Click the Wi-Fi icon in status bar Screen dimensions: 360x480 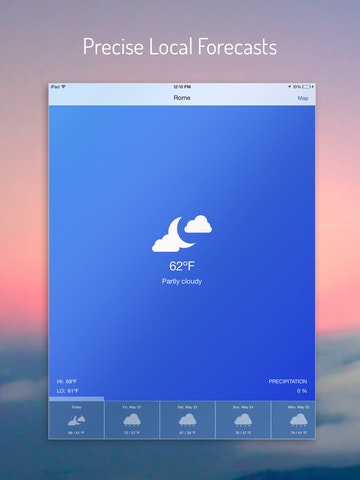63,87
